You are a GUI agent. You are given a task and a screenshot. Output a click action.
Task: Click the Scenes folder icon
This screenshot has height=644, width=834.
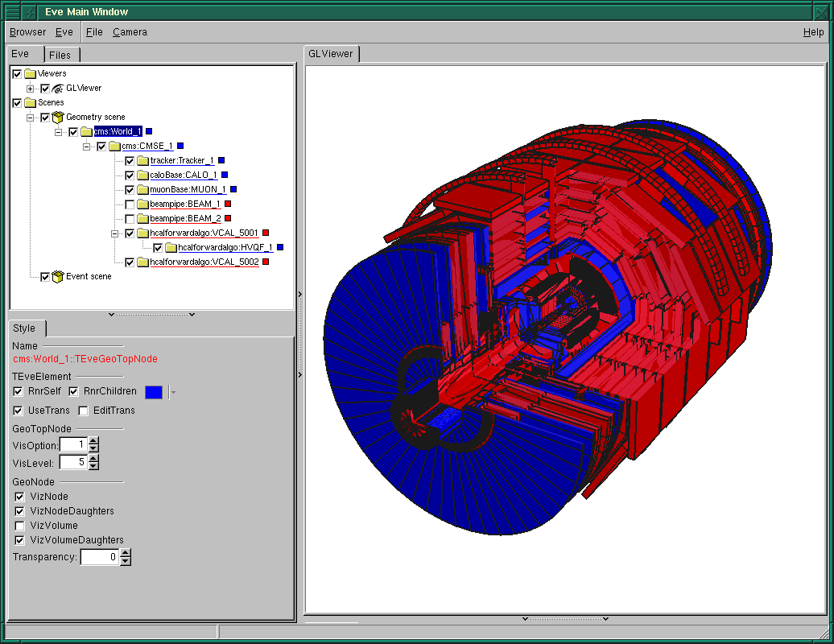tap(31, 103)
